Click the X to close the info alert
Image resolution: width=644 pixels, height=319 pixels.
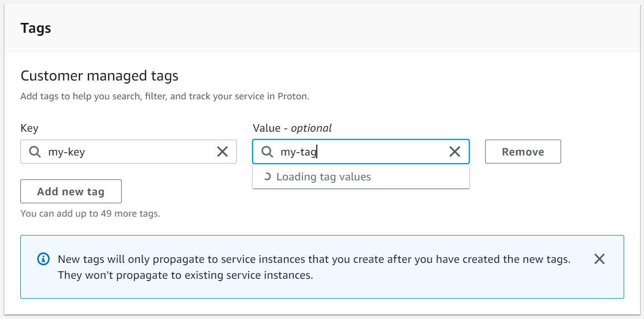[x=599, y=259]
